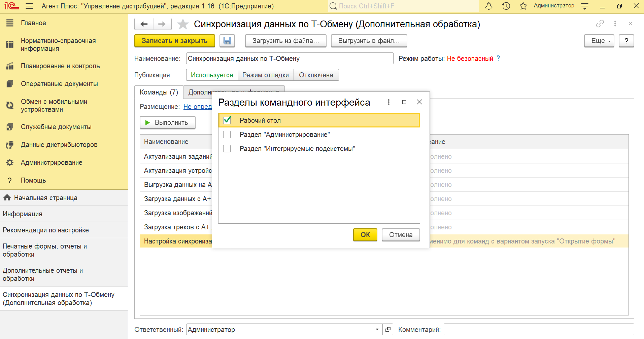
Task: Check Раздел "Интегрируемые подсистемы" checkbox
Action: point(227,149)
